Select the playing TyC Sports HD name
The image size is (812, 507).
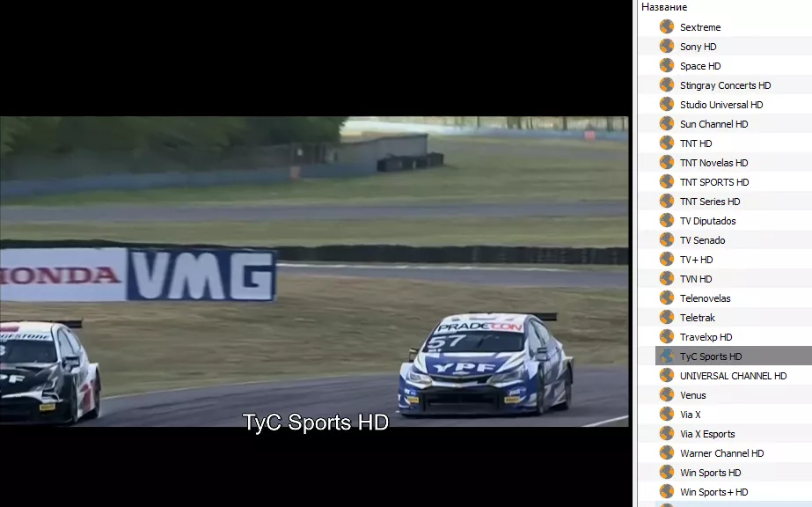click(x=711, y=356)
